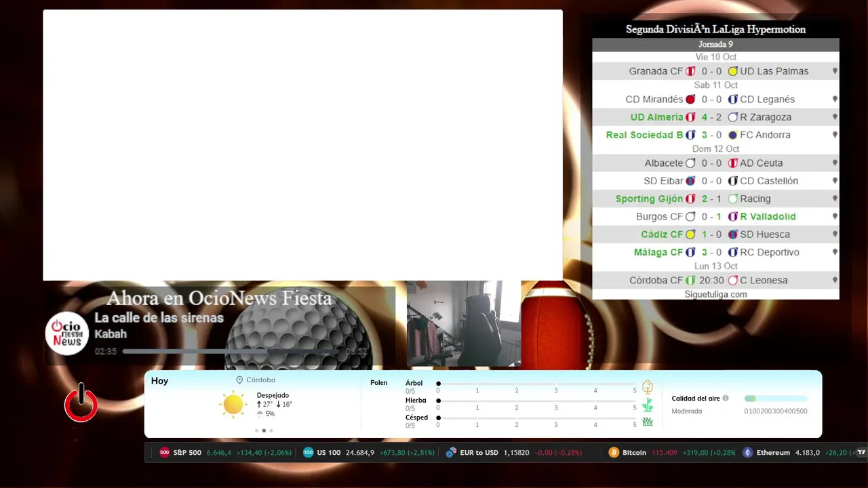This screenshot has height=488, width=868.
Task: Click the 'Hoy' weather label
Action: [x=159, y=381]
